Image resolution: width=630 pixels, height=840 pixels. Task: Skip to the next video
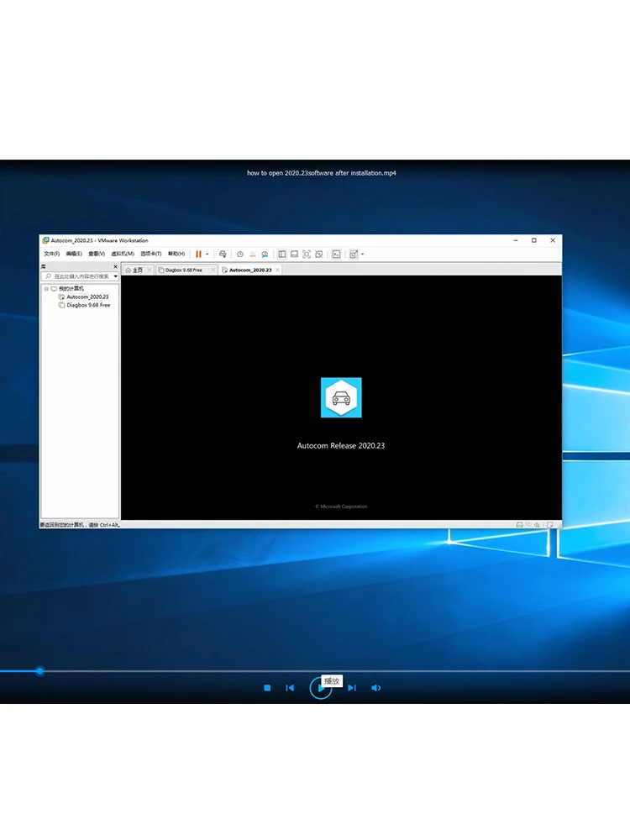coord(352,688)
